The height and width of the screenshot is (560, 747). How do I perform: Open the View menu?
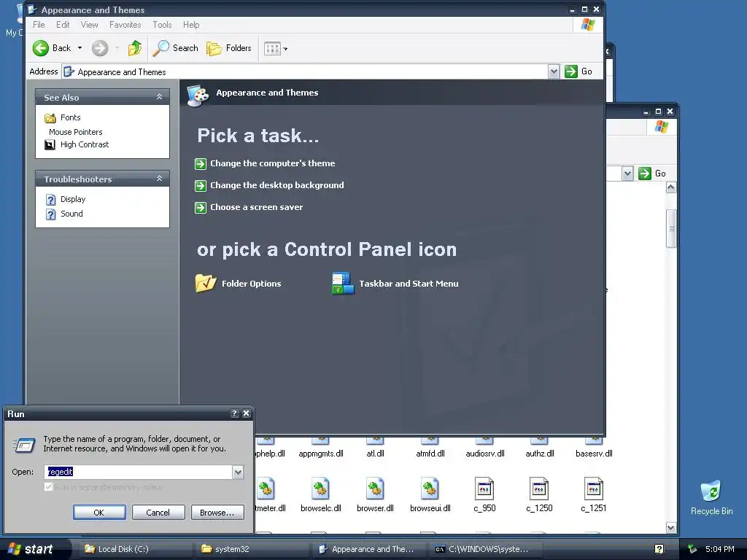click(x=89, y=25)
